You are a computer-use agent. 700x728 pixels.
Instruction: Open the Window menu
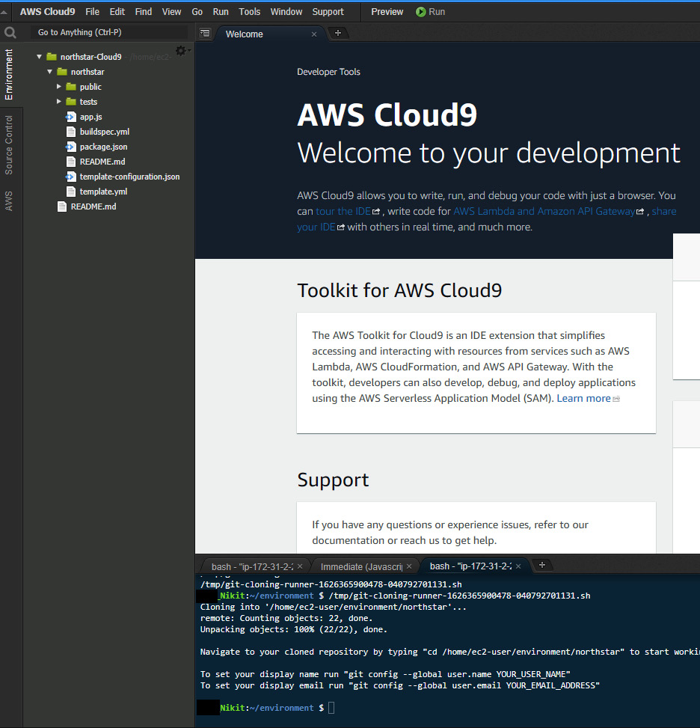(x=286, y=12)
